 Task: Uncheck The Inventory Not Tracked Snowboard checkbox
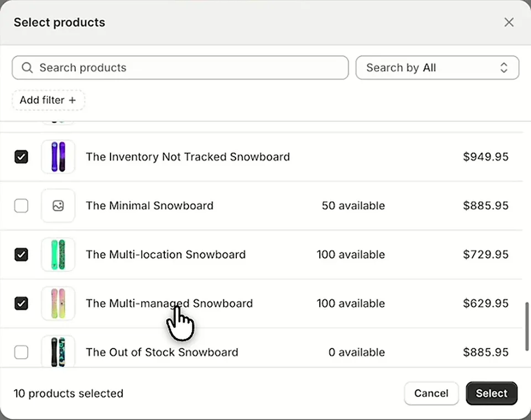click(x=22, y=157)
